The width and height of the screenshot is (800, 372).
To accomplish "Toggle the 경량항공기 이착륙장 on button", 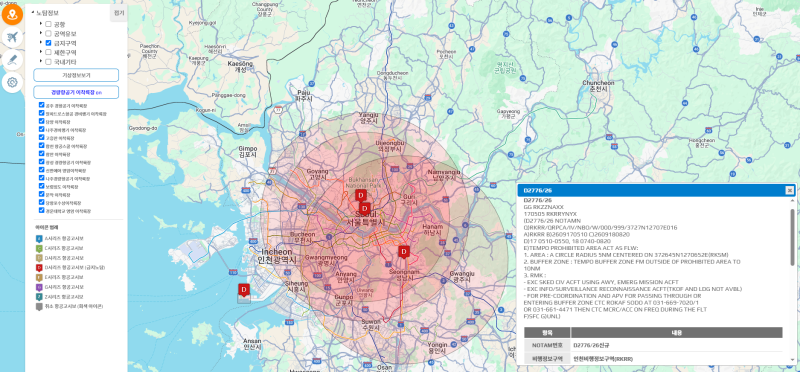I will coord(76,92).
